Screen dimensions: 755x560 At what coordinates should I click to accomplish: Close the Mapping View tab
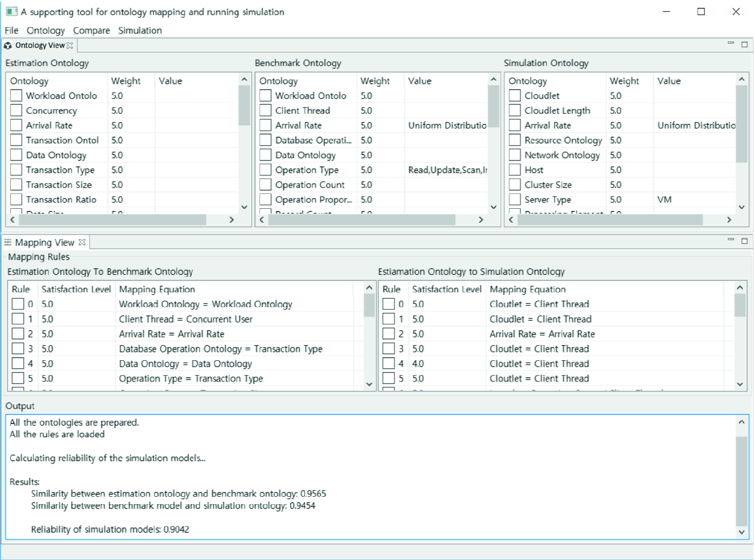point(82,242)
